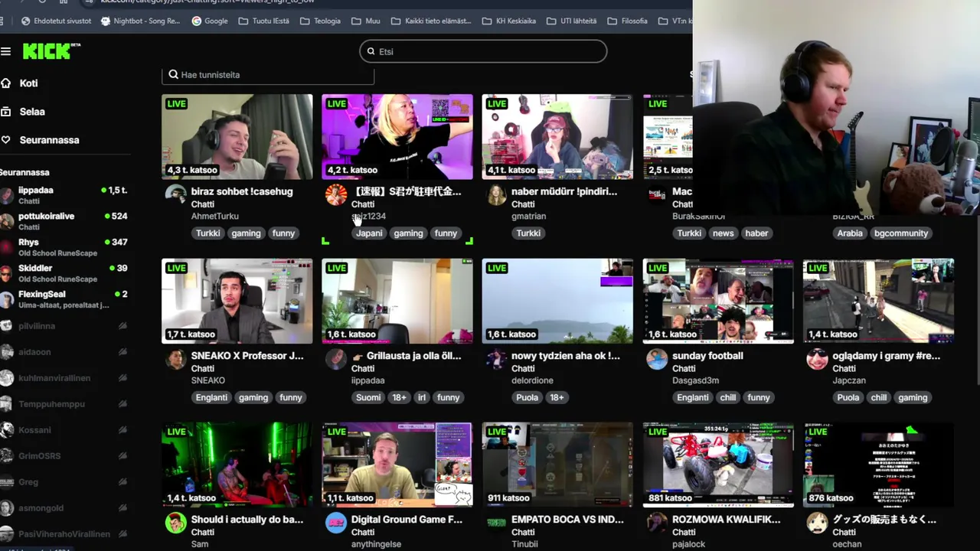Open stream title Should I actually do ba...
Screen dimensions: 980x551
point(247,520)
